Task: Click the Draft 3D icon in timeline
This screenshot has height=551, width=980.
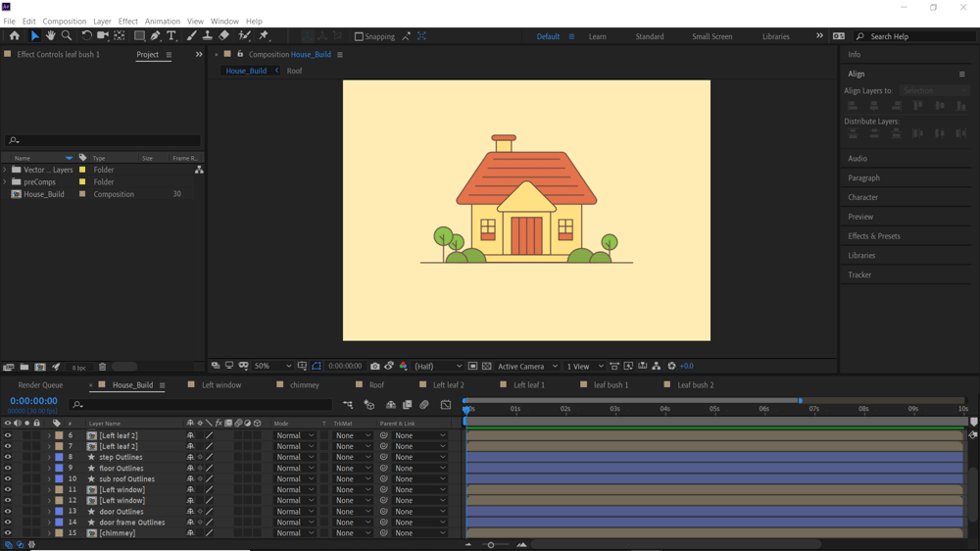Action: pos(369,405)
